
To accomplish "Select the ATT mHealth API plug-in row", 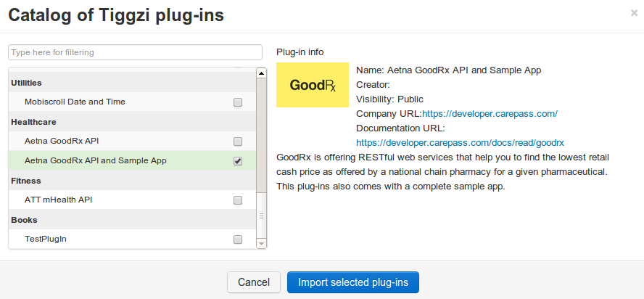I will click(59, 200).
